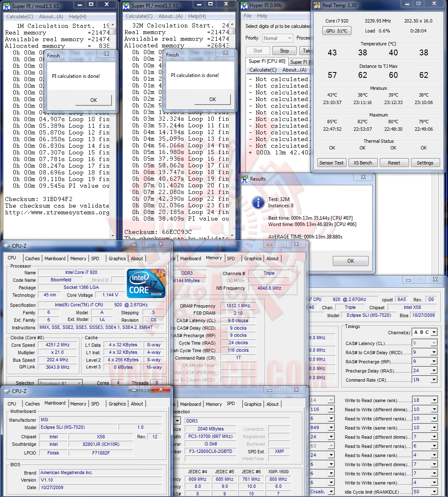Click NB Frequency 4048.6 MHz value
The height and width of the screenshot is (497, 448).
(269, 288)
